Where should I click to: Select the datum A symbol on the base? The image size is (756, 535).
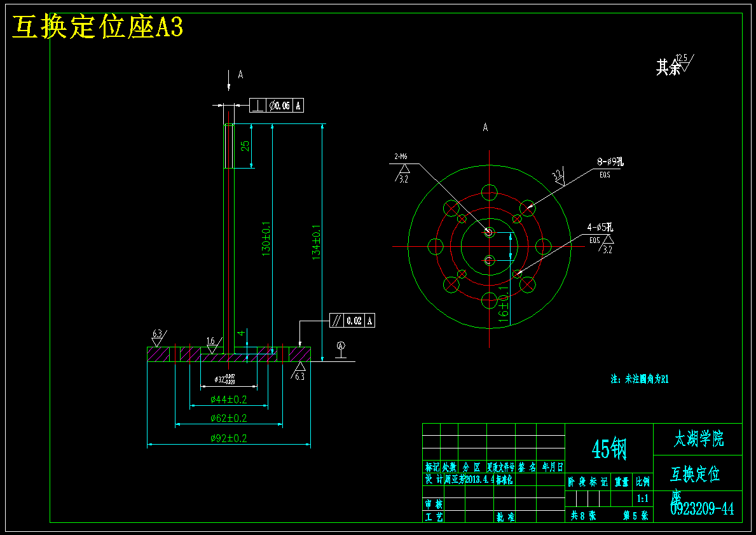point(341,350)
